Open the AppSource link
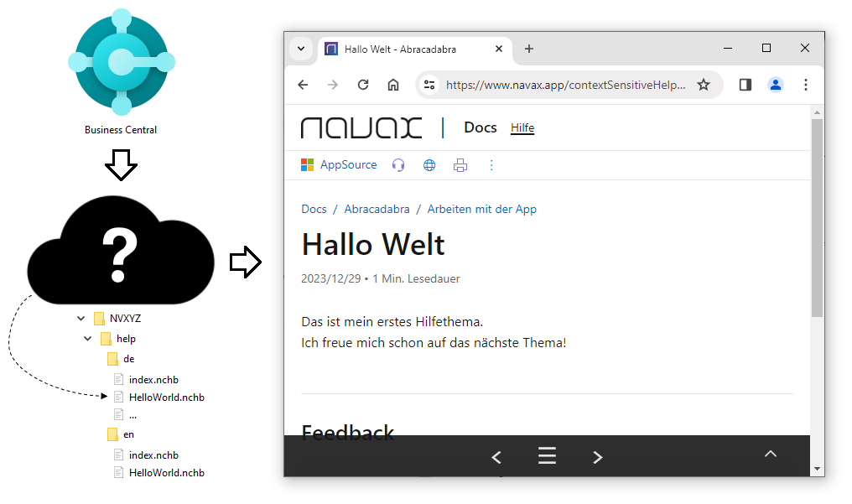 [x=339, y=165]
